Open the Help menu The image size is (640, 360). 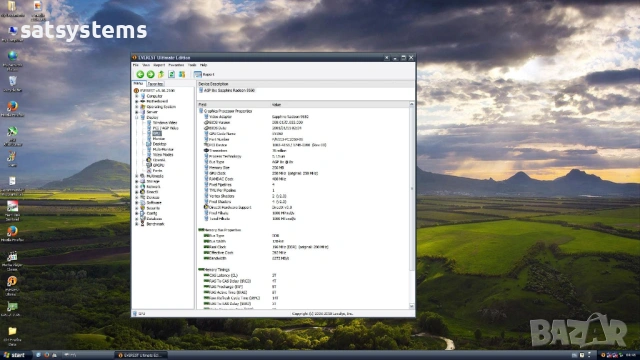coord(203,65)
